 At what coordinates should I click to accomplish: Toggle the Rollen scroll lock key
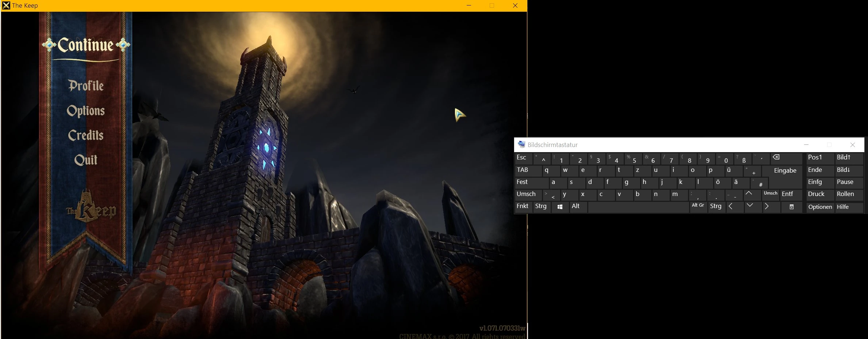[849, 195]
